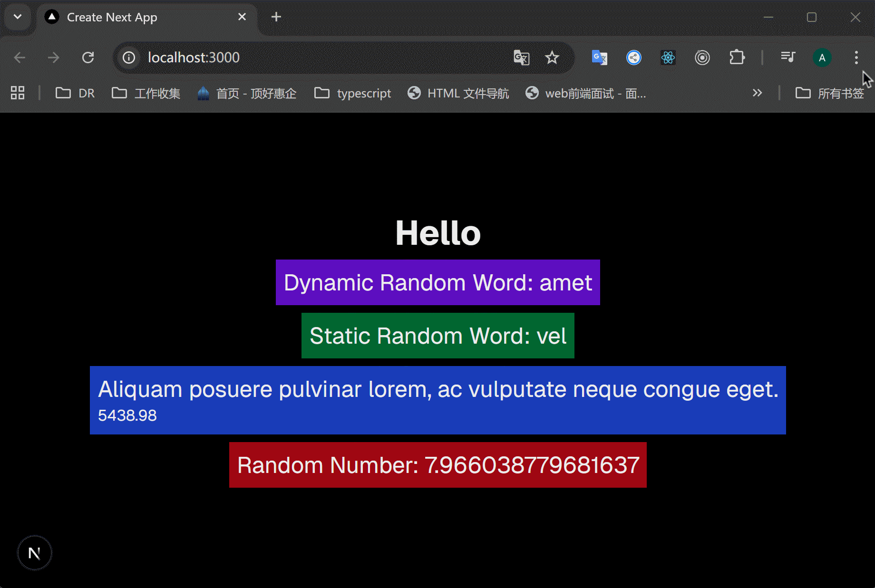
Task: Bookmark this page with star icon
Action: pyautogui.click(x=552, y=58)
